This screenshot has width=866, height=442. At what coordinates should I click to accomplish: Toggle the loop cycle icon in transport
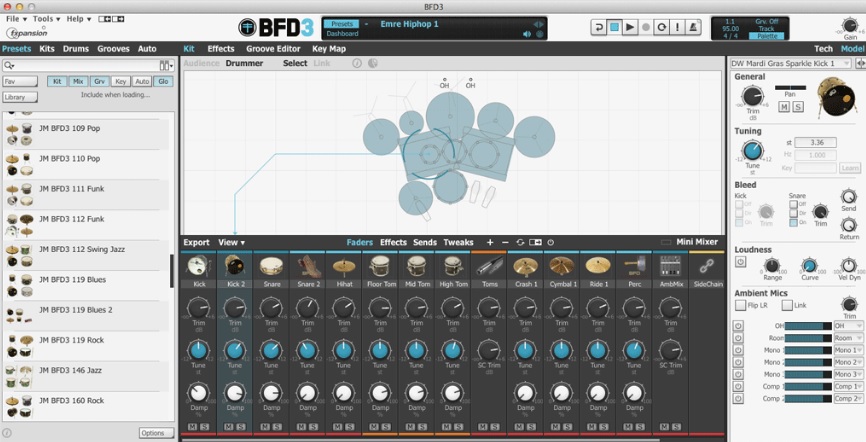(662, 27)
